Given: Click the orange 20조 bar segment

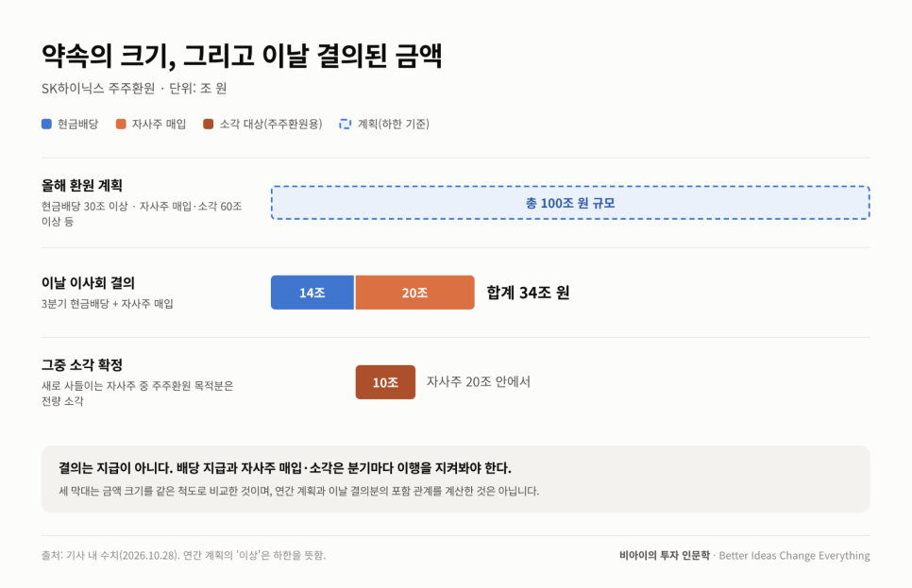Looking at the screenshot, I should [414, 293].
